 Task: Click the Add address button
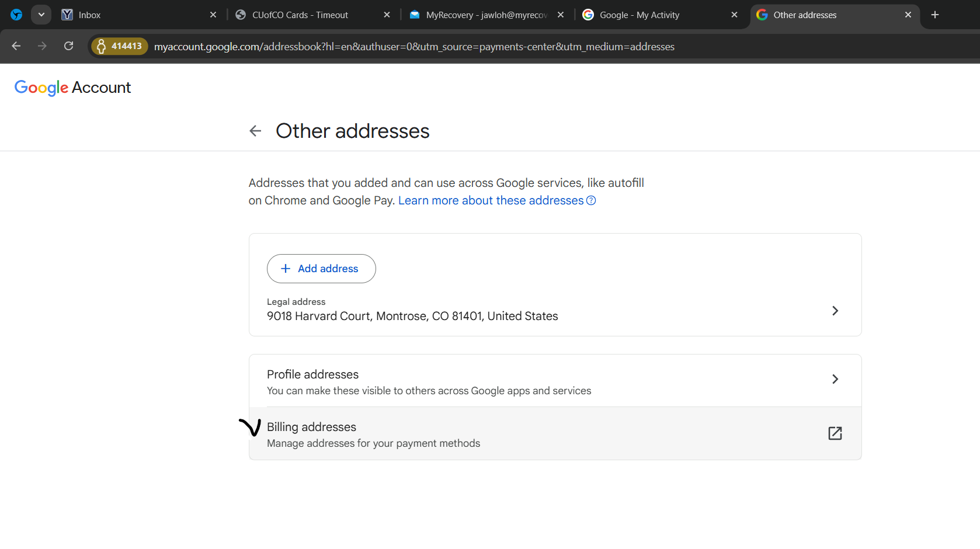coord(321,269)
